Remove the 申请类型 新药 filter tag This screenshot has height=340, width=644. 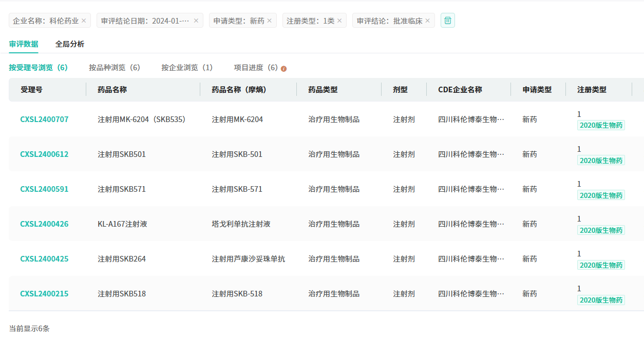click(270, 21)
